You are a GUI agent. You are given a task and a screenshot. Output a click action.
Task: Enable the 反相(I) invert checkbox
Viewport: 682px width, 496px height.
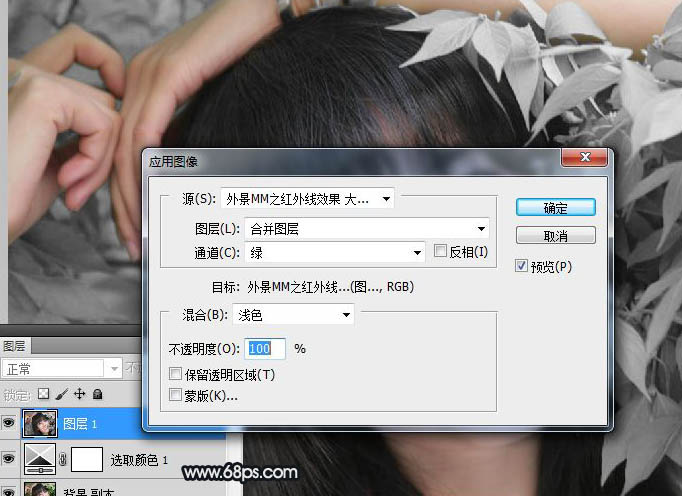441,252
